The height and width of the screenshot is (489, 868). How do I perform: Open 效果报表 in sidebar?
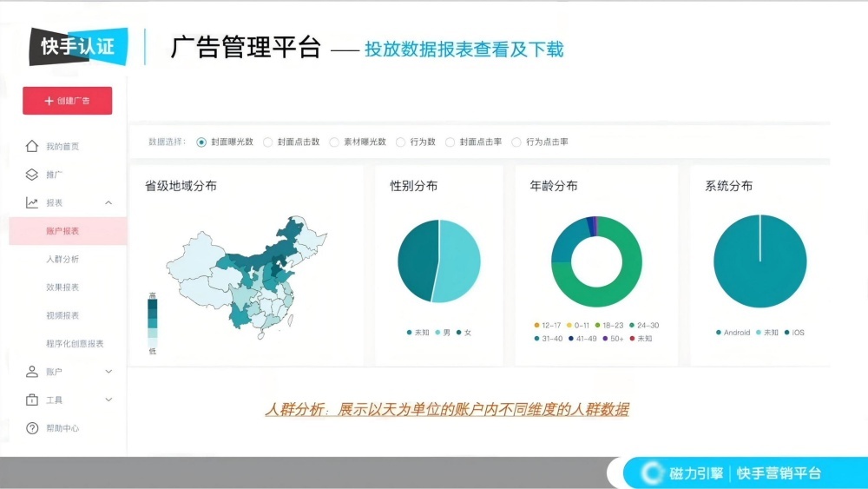62,287
